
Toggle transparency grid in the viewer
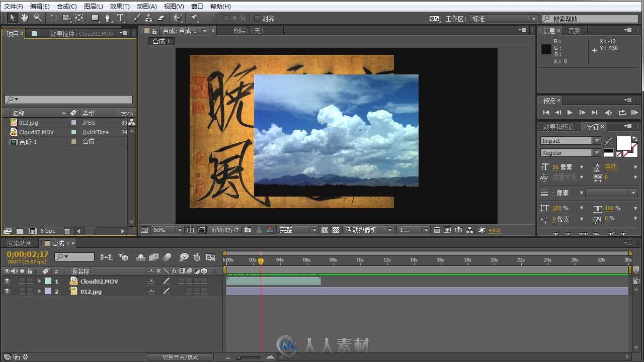(336, 230)
